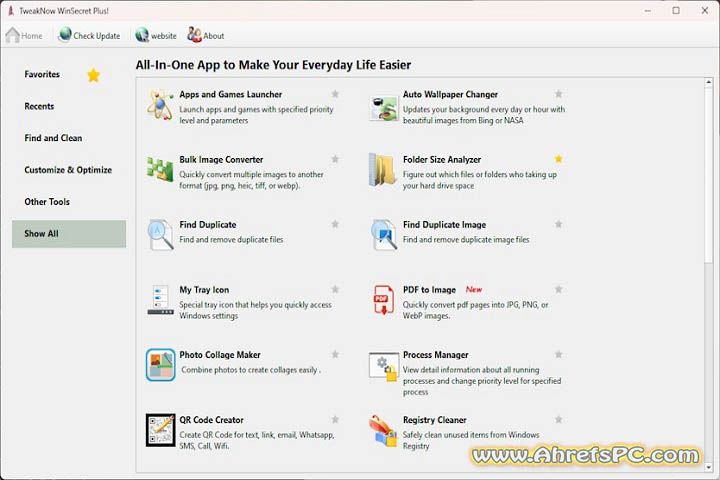The image size is (720, 480).
Task: Open the Photo Collage Maker icon
Action: coord(160,365)
